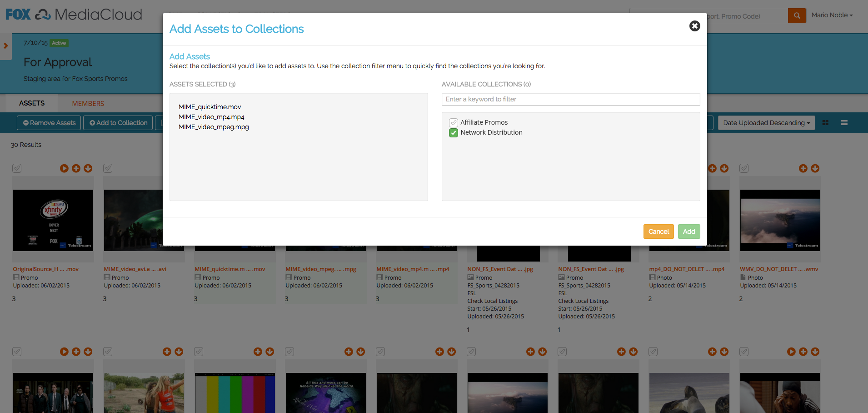Select the Assets tab
Image resolution: width=868 pixels, height=413 pixels.
point(32,103)
